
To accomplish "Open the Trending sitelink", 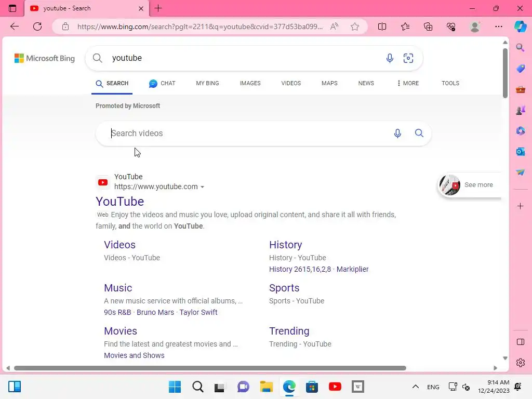I will 289,331.
